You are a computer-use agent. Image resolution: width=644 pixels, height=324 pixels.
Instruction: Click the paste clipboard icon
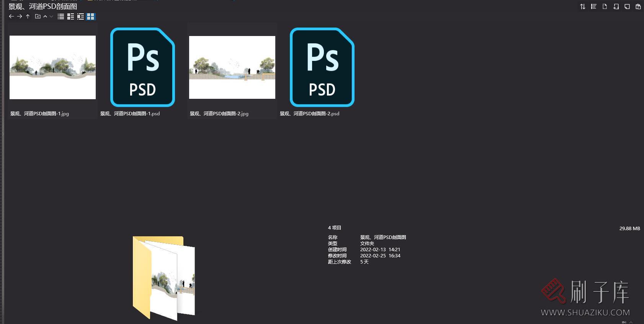(x=638, y=7)
